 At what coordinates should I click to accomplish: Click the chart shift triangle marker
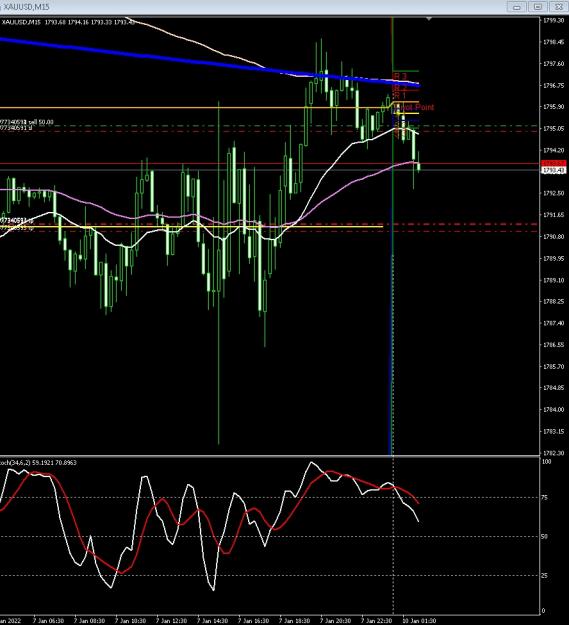pyautogui.click(x=429, y=19)
